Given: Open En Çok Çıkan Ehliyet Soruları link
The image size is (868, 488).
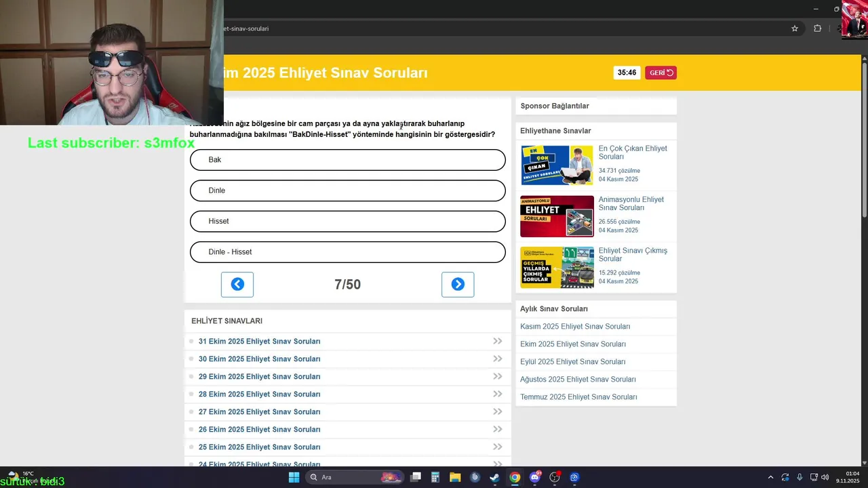Looking at the screenshot, I should pyautogui.click(x=633, y=152).
